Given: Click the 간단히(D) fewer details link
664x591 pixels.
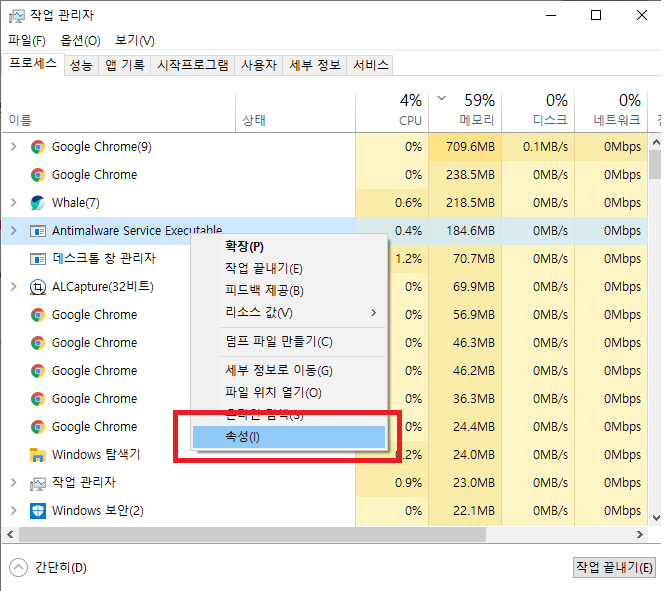Looking at the screenshot, I should pos(61,568).
